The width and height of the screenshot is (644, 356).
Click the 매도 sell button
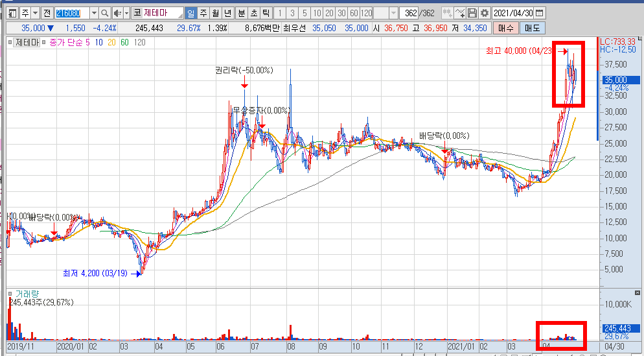(532, 29)
